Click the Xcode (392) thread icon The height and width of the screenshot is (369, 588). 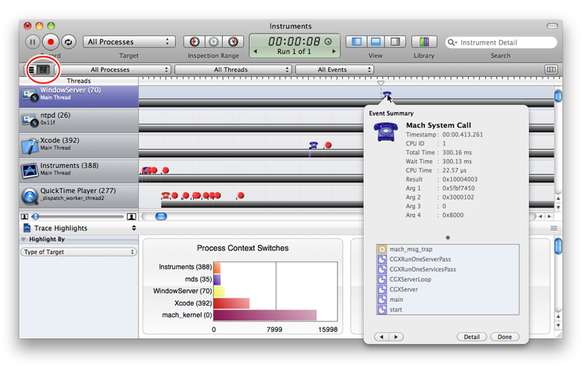pyautogui.click(x=30, y=145)
